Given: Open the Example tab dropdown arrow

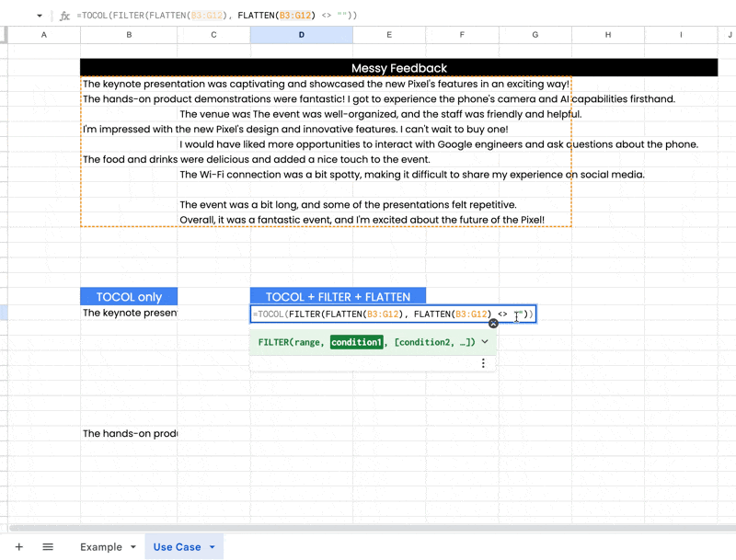Looking at the screenshot, I should 133,547.
